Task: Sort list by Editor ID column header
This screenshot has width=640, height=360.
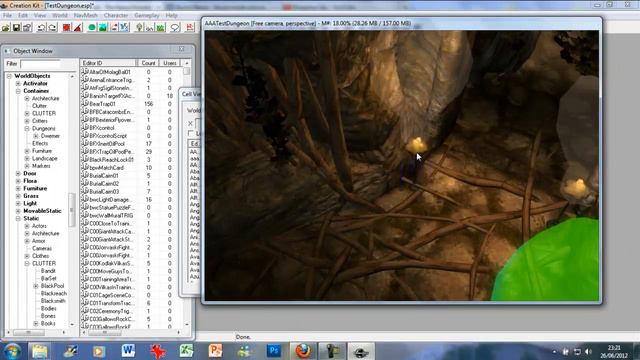Action: pos(108,63)
